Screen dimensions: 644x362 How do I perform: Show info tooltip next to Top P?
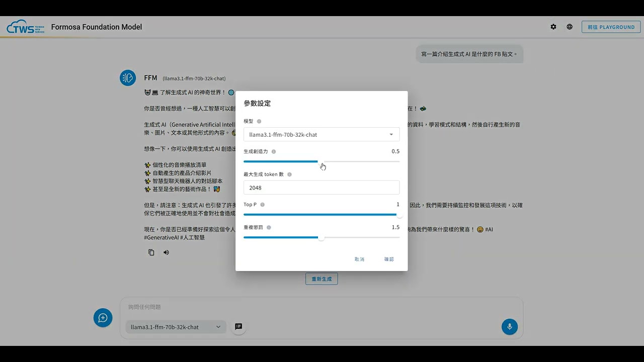coord(262,205)
